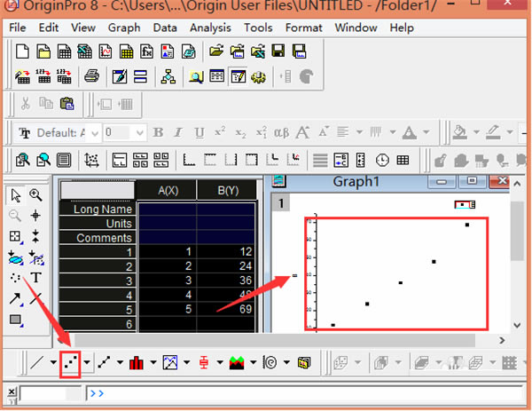Expand the area plot dropdown arrow
Image resolution: width=532 pixels, height=411 pixels.
(x=253, y=363)
